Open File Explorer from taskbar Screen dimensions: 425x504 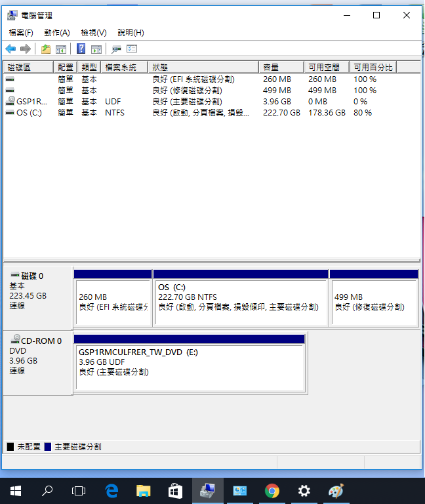coord(143,491)
